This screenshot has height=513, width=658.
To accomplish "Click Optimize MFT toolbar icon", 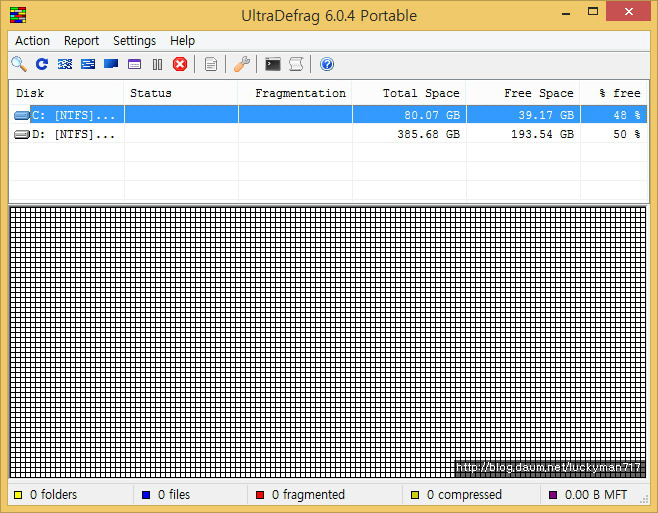I will pyautogui.click(x=134, y=64).
